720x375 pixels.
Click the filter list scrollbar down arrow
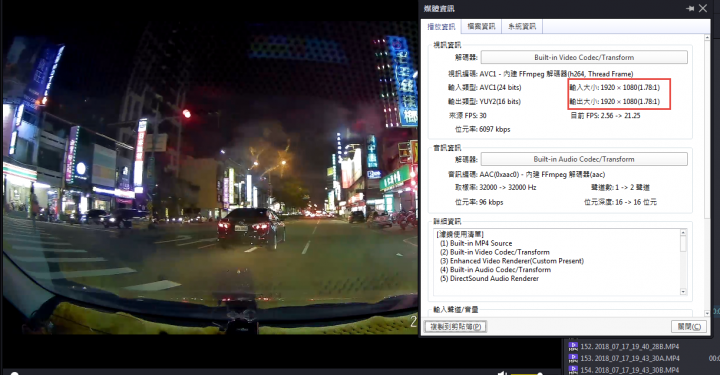coord(683,292)
